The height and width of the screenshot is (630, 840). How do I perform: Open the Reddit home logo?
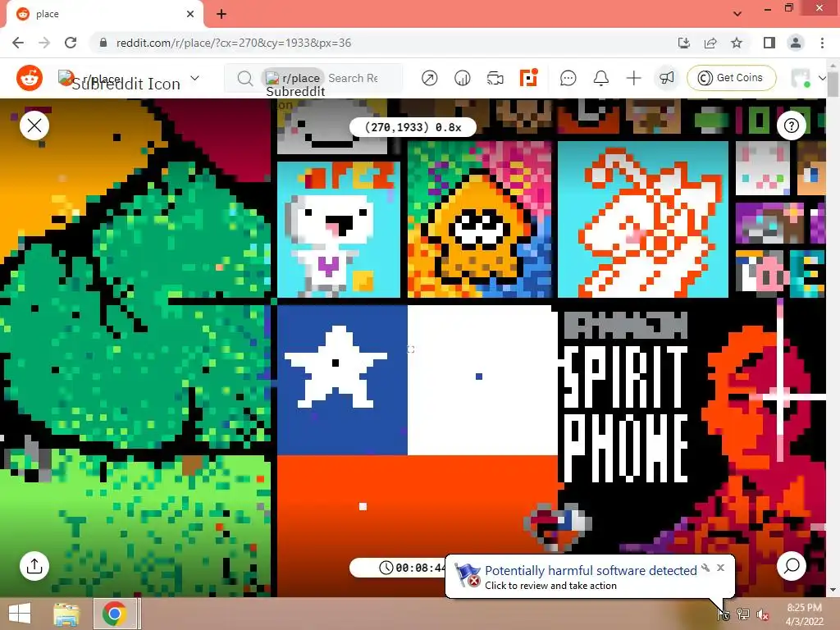(30, 78)
